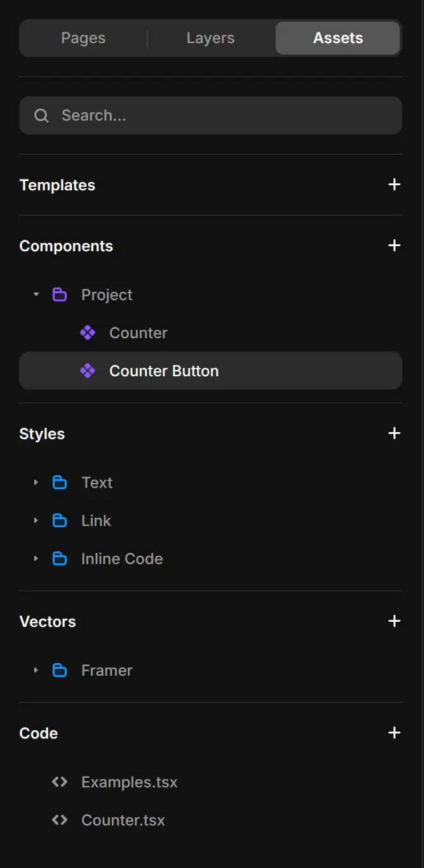The image size is (424, 868).
Task: Expand the Text styles folder
Action: pos(36,482)
